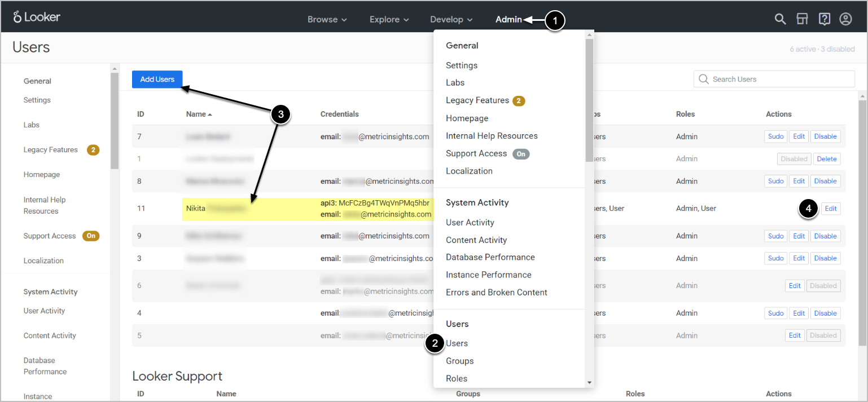The height and width of the screenshot is (402, 868).
Task: Open Content Activity in left sidebar
Action: click(50, 335)
